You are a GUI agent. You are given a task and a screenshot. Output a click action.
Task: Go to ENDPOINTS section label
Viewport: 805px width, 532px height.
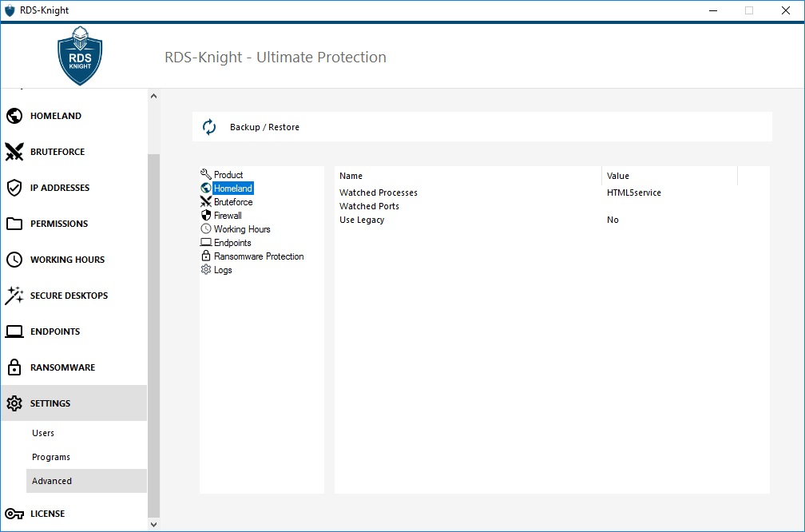tap(55, 332)
